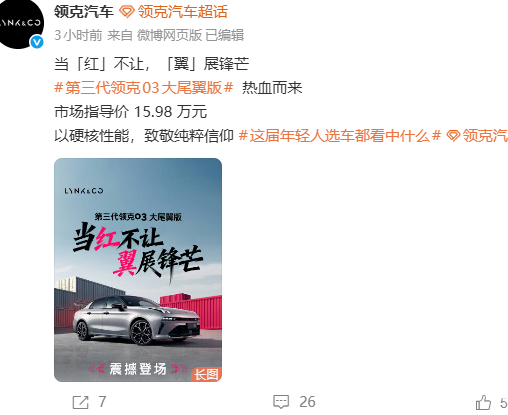Screen dimensions: 508x415
Task: Click the blue verified badge on avatar
Action: 37,42
